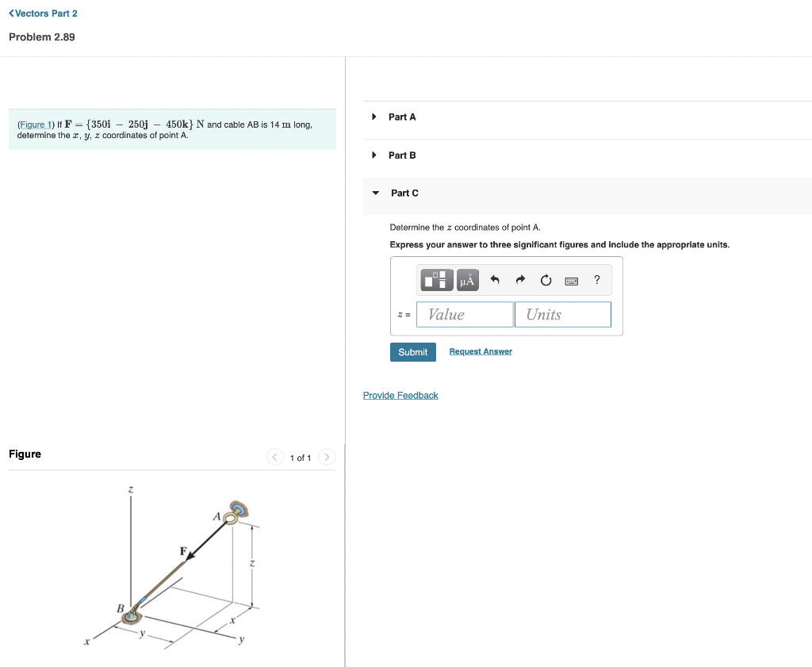Click the undo arrow icon

[x=495, y=279]
